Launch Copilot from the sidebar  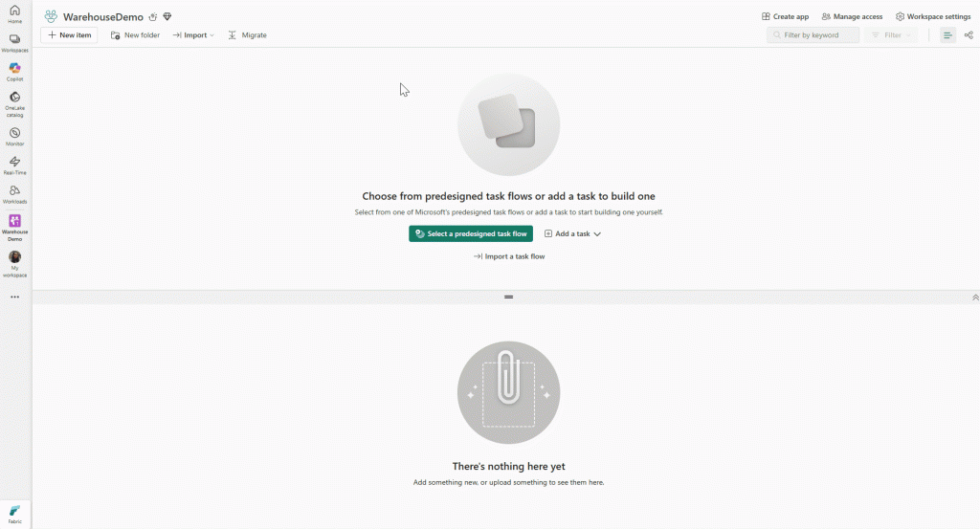pyautogui.click(x=14, y=71)
